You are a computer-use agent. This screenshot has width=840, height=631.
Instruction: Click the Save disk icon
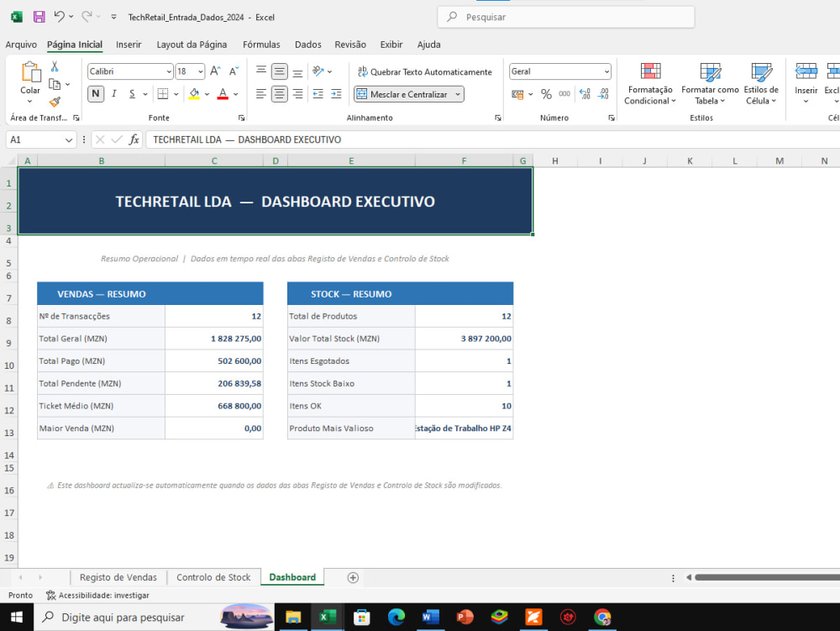click(x=39, y=17)
